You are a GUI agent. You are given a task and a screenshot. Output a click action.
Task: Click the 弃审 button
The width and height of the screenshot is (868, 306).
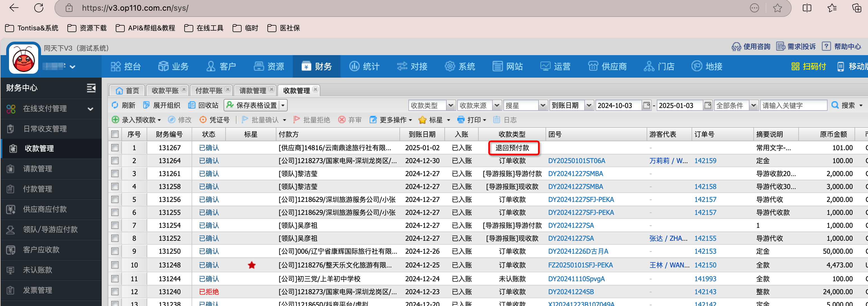350,120
